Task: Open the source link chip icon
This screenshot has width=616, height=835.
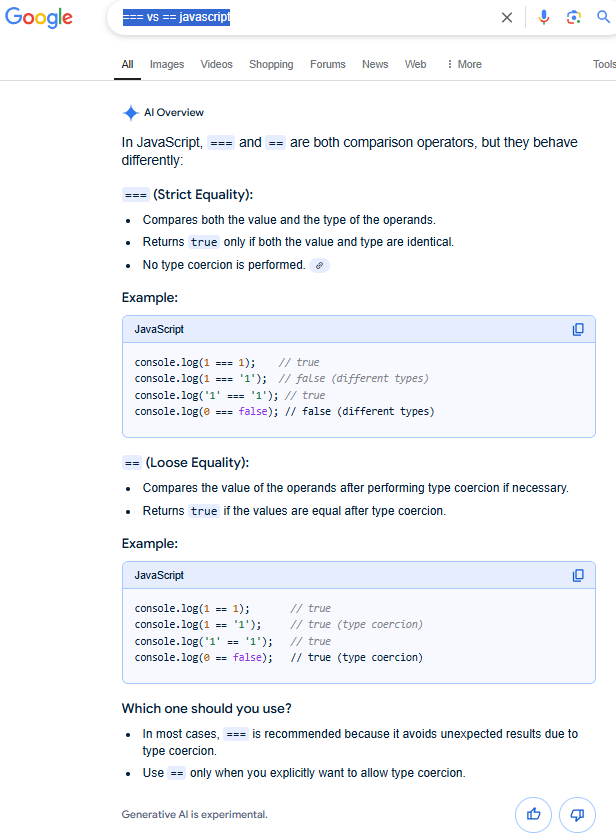Action: pos(319,265)
